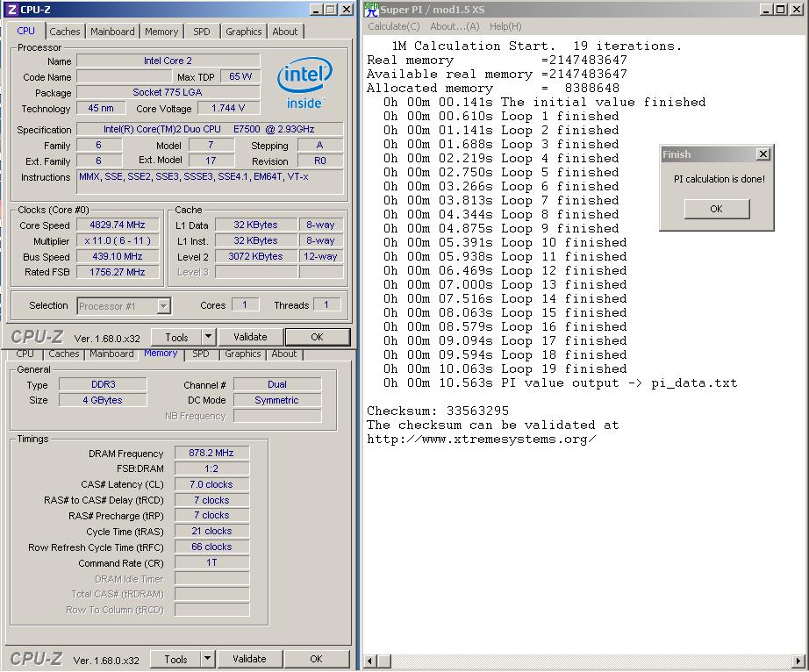Click the Level 2 cache value 3072 KBytes

(x=256, y=256)
